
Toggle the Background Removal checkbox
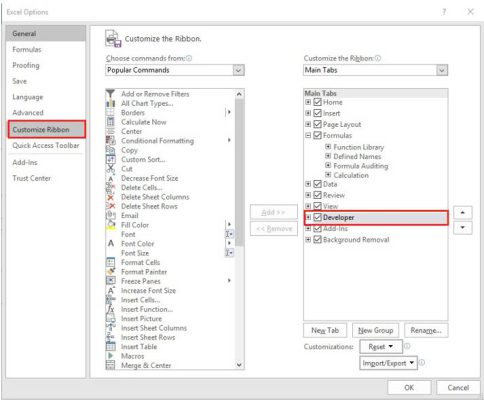(317, 239)
